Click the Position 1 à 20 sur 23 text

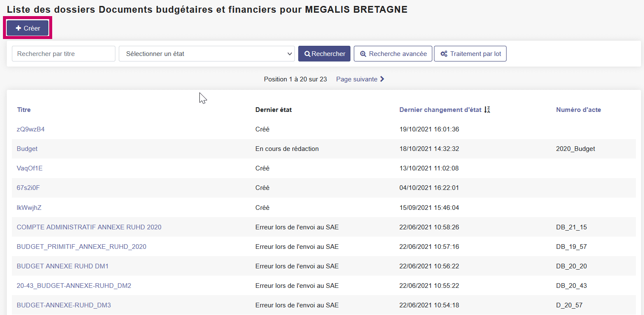pyautogui.click(x=295, y=79)
